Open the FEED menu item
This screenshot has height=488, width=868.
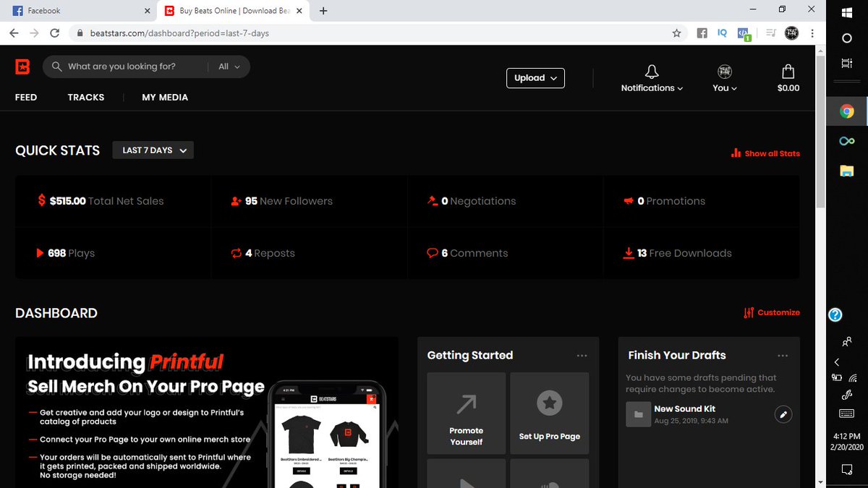[x=26, y=97]
